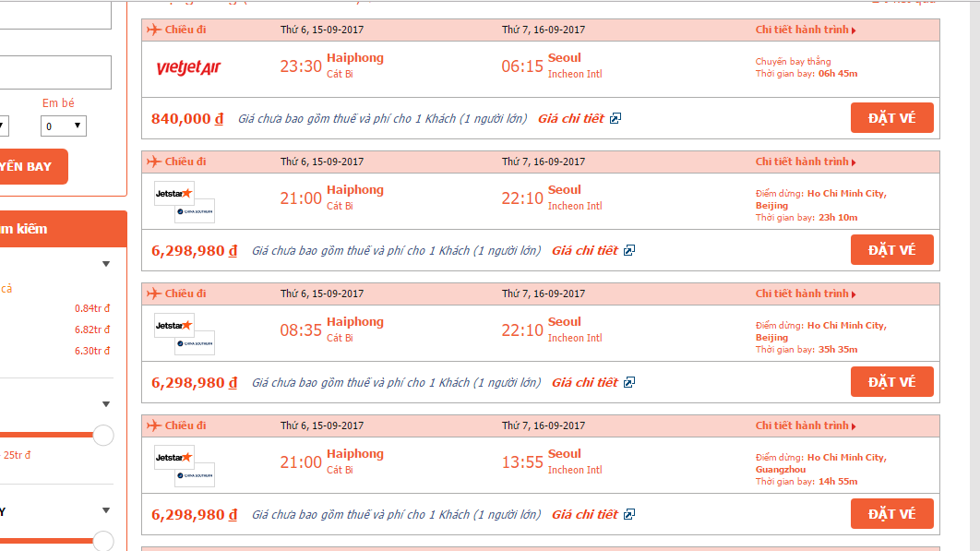The height and width of the screenshot is (551, 980).
Task: Click ĐẶT VÉ for the 14h 55m flight
Action: point(892,513)
